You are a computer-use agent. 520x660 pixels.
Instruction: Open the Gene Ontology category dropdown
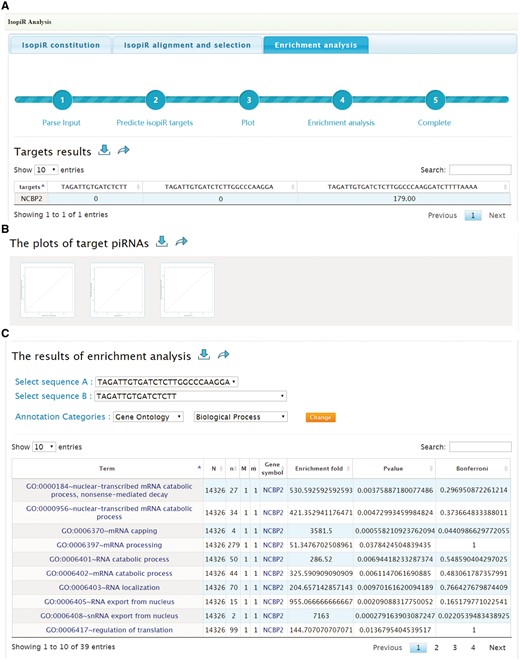pyautogui.click(x=148, y=417)
